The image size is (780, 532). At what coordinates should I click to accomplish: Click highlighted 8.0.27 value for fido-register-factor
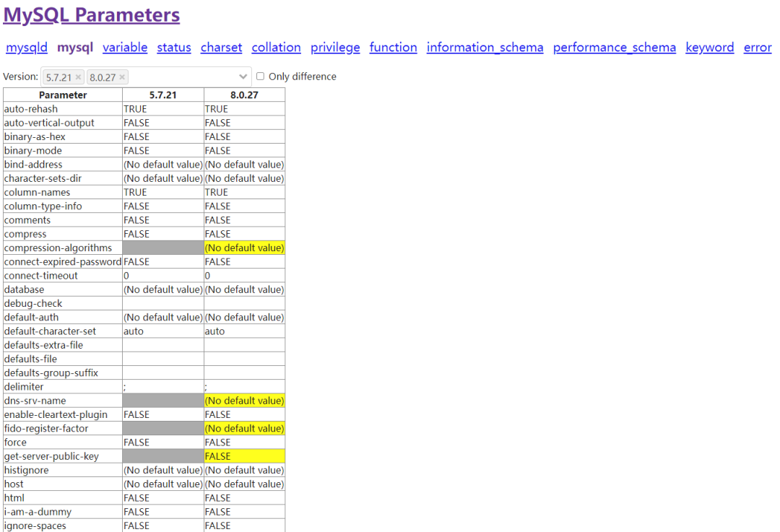tap(244, 429)
